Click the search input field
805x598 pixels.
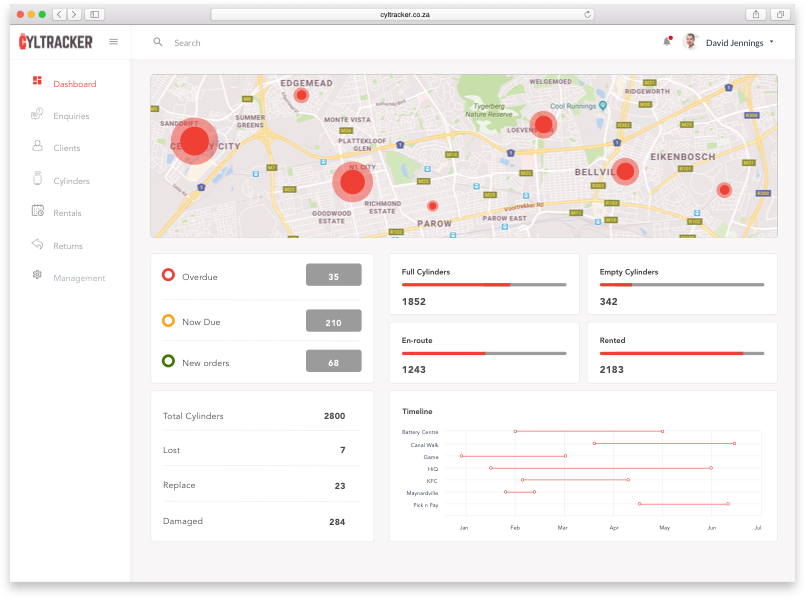pyautogui.click(x=300, y=43)
